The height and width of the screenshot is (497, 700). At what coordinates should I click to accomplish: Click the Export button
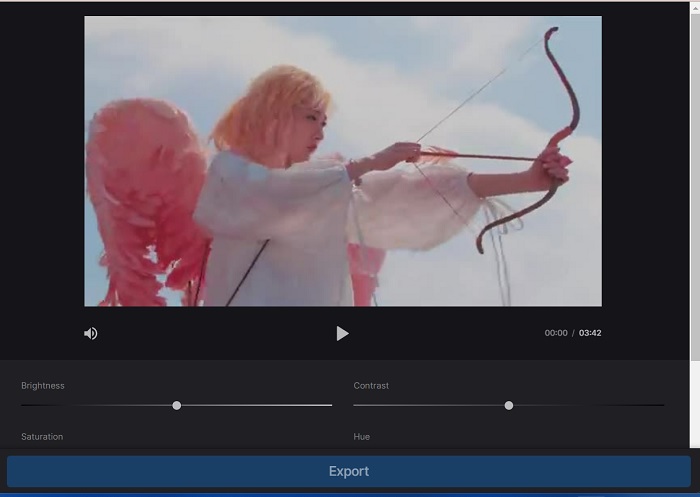[x=349, y=471]
